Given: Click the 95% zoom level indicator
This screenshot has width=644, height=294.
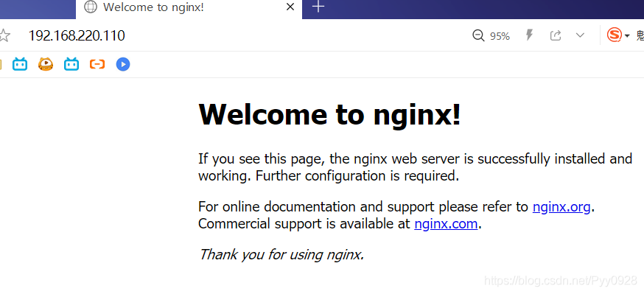Looking at the screenshot, I should tap(500, 36).
